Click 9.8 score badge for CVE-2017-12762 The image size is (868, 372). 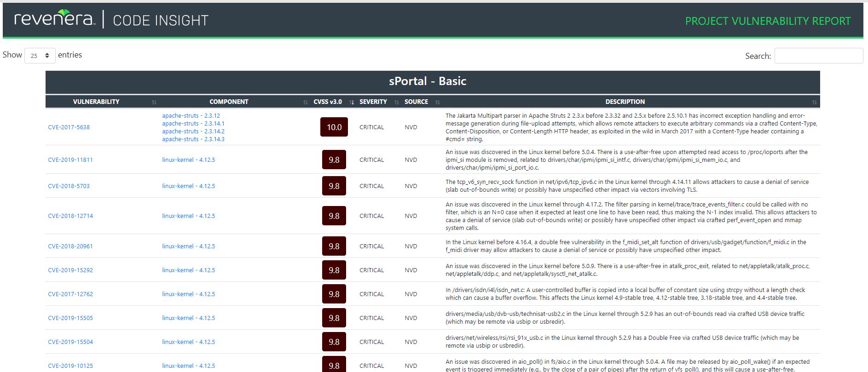click(334, 294)
